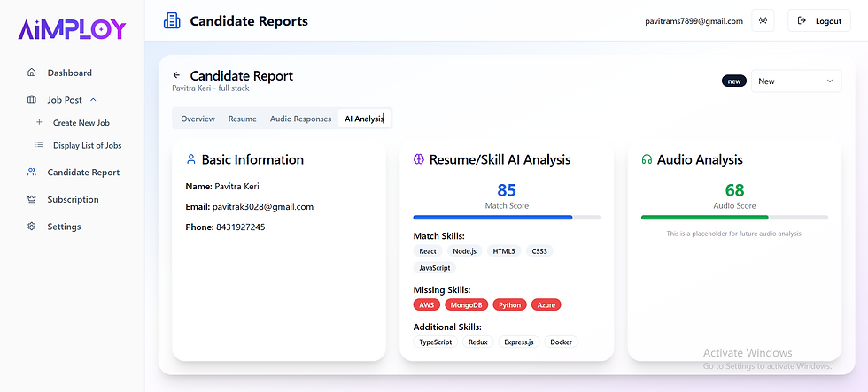Image resolution: width=868 pixels, height=392 pixels.
Task: Click the Dashboard home icon
Action: pyautogui.click(x=32, y=73)
